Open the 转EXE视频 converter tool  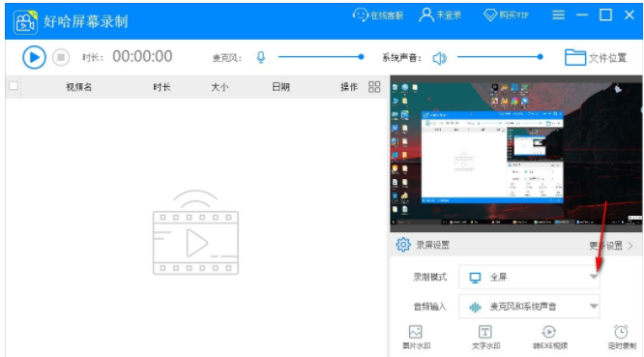pos(549,337)
